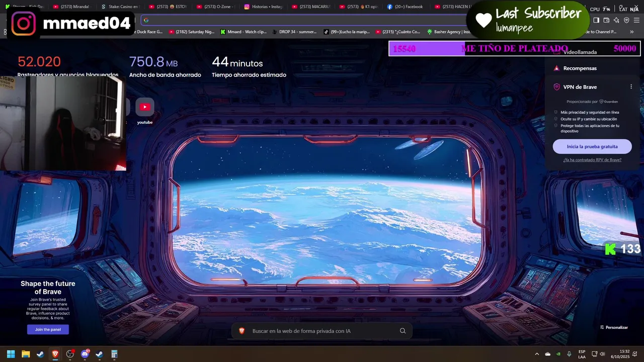The width and height of the screenshot is (644, 362).
Task: Open Brave's hamburger main menu
Action: [x=637, y=20]
